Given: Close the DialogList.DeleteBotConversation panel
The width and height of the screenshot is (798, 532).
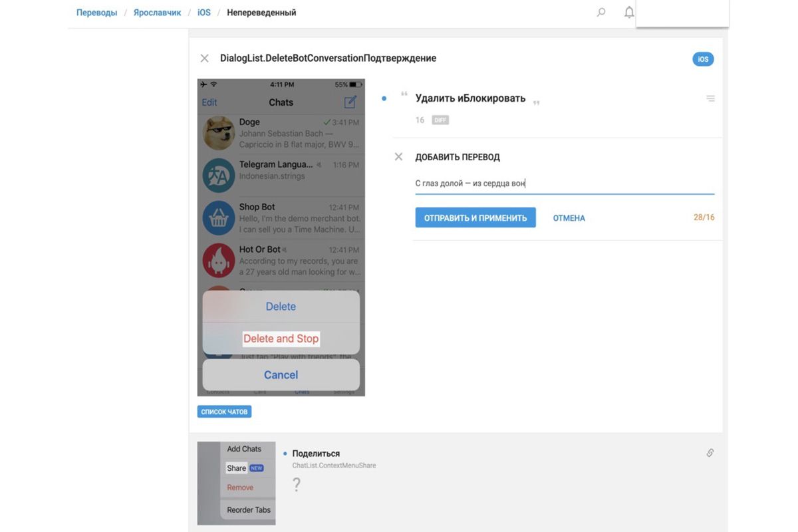Looking at the screenshot, I should (205, 59).
